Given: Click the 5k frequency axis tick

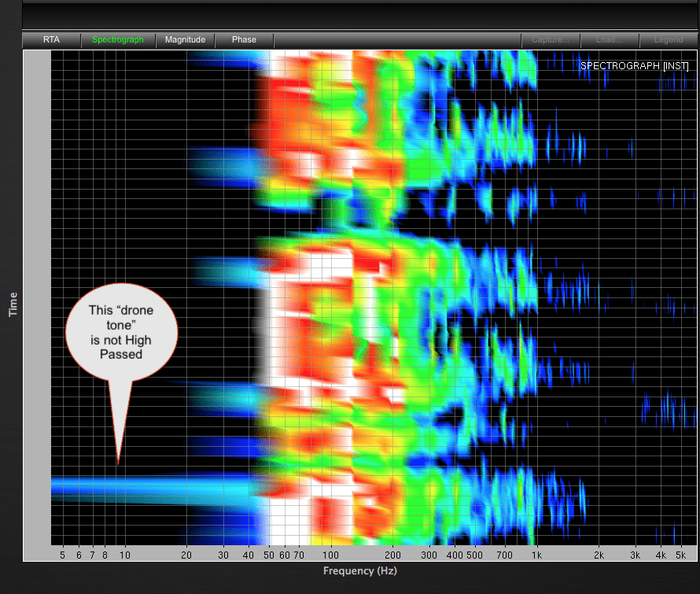Looking at the screenshot, I should coord(680,555).
